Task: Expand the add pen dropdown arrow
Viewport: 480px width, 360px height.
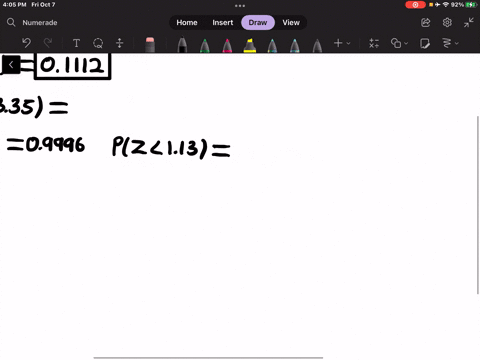Action: pos(348,43)
